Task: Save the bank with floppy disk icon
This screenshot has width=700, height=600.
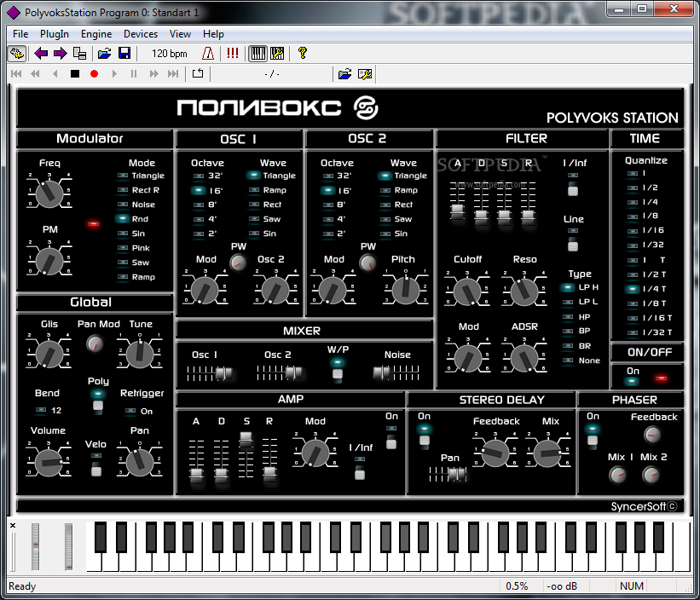Action: pyautogui.click(x=124, y=54)
